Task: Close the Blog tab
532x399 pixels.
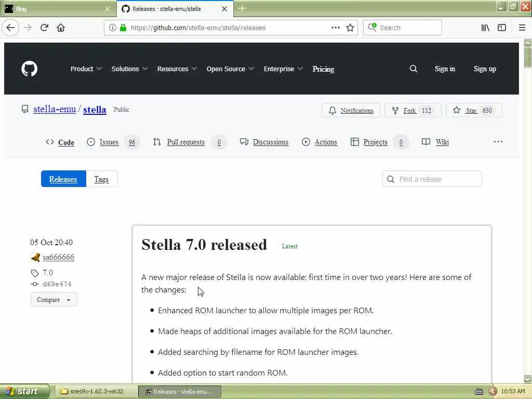Action: 108,9
